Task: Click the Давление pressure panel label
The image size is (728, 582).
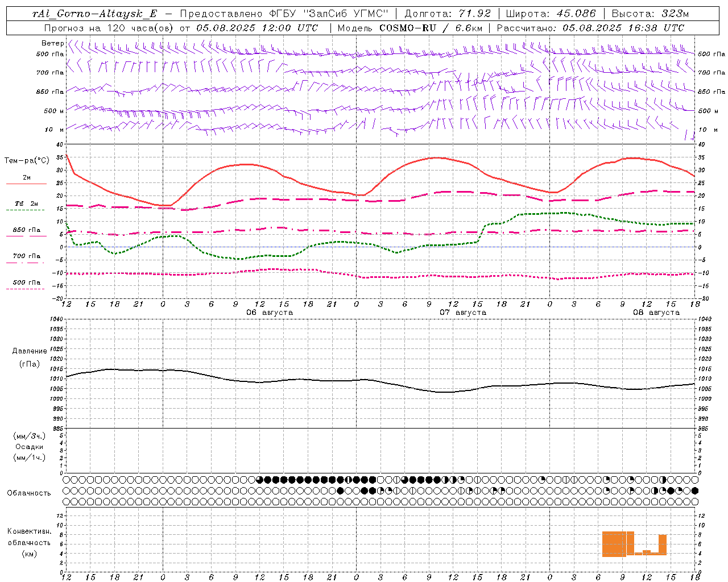Action: [30, 351]
